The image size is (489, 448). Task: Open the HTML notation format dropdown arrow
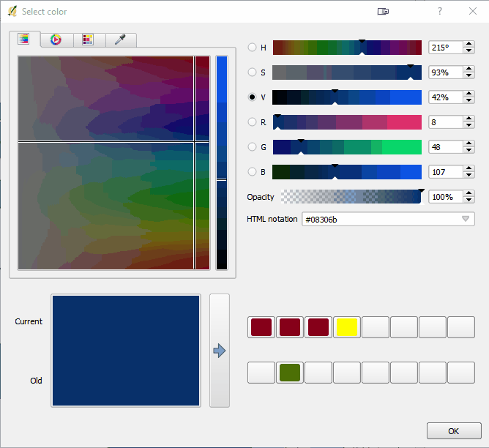point(466,219)
